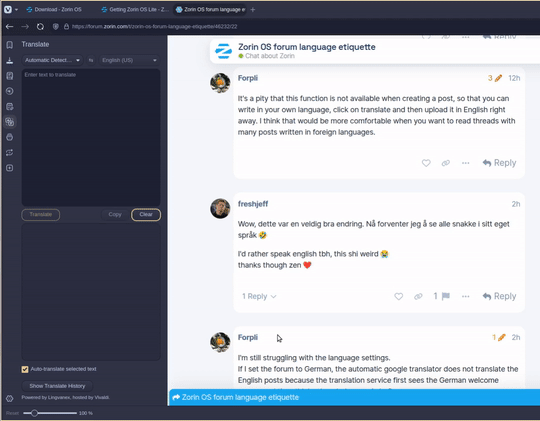Go forward with the forward arrow
This screenshot has width=540, height=421.
(25, 27)
